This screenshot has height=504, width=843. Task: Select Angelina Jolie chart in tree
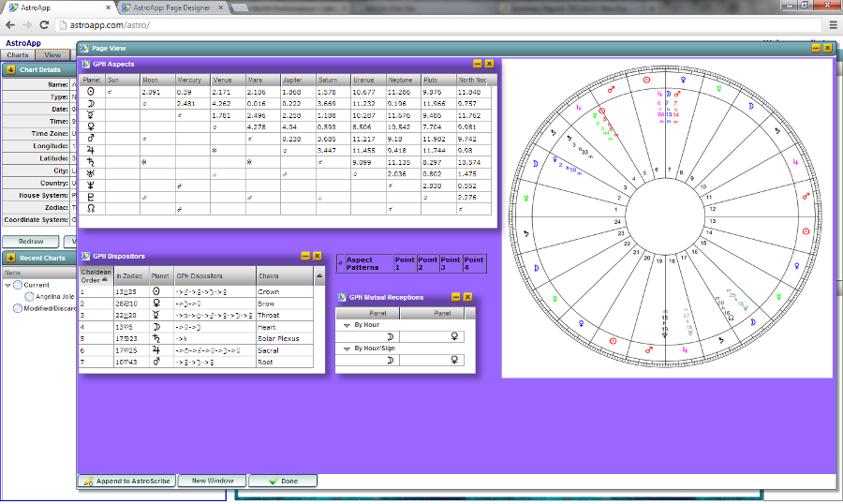[54, 296]
